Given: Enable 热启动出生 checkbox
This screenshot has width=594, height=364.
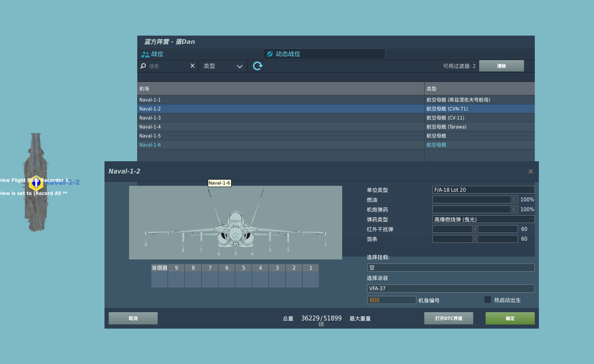Looking at the screenshot, I should tap(487, 300).
